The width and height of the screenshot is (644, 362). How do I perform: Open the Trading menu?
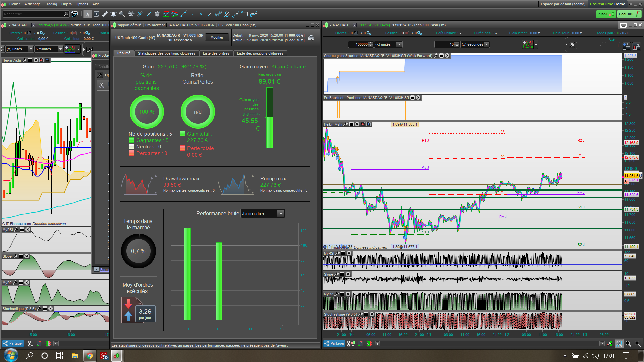51,4
